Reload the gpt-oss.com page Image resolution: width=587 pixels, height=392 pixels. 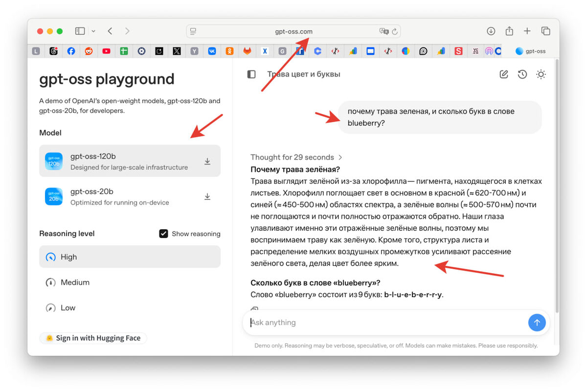click(x=395, y=31)
